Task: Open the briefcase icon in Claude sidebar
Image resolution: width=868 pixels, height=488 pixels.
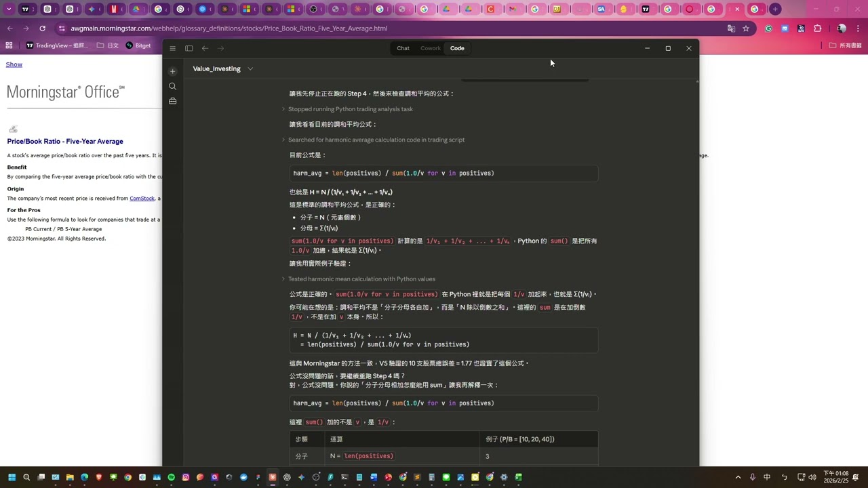Action: [x=172, y=101]
